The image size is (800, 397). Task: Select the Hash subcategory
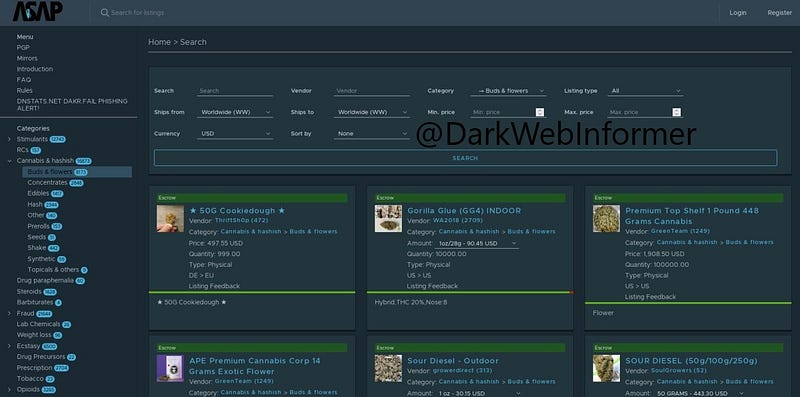(x=35, y=205)
